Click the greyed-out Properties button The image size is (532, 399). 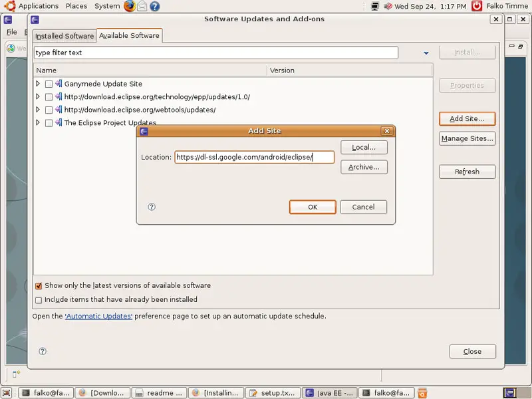[x=467, y=86]
